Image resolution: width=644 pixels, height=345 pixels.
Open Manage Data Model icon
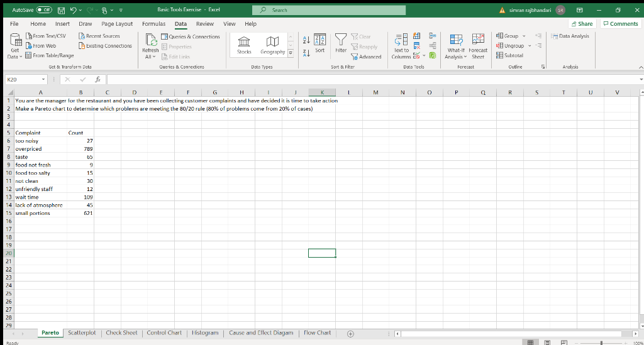pos(433,55)
